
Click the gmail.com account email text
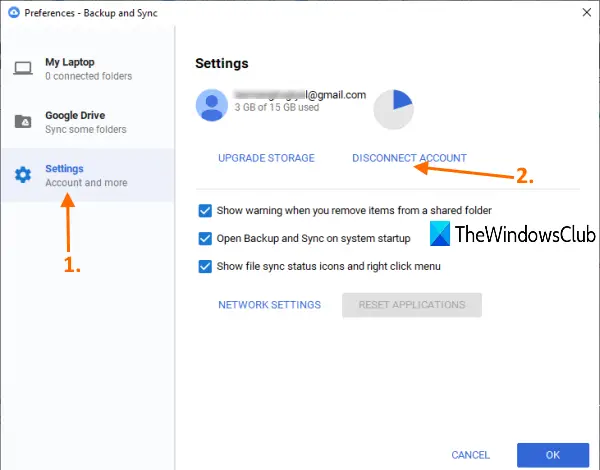coord(300,95)
